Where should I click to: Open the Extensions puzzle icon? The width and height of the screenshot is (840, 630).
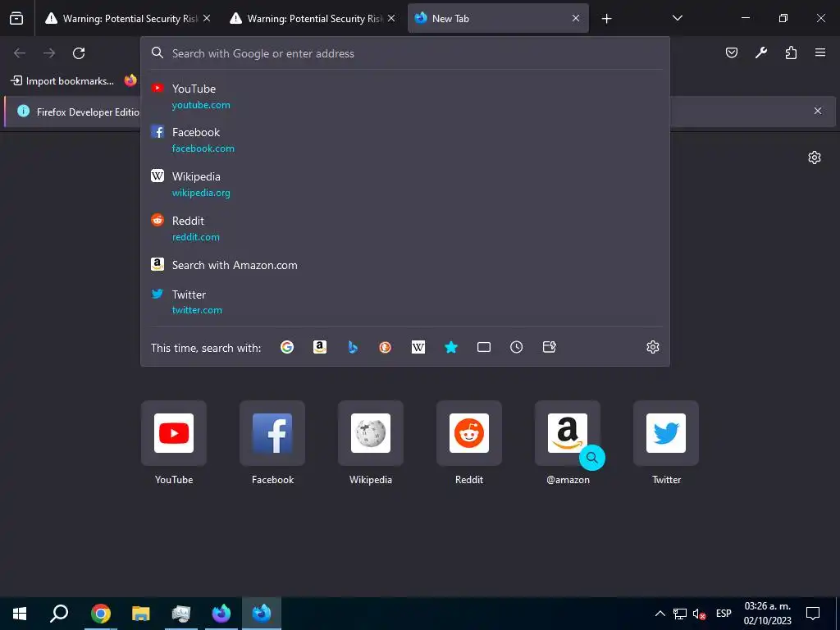[791, 52]
